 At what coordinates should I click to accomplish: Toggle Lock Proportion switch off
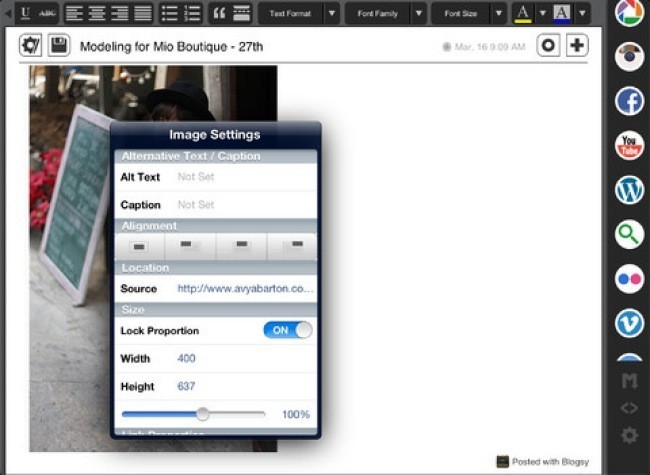(288, 330)
